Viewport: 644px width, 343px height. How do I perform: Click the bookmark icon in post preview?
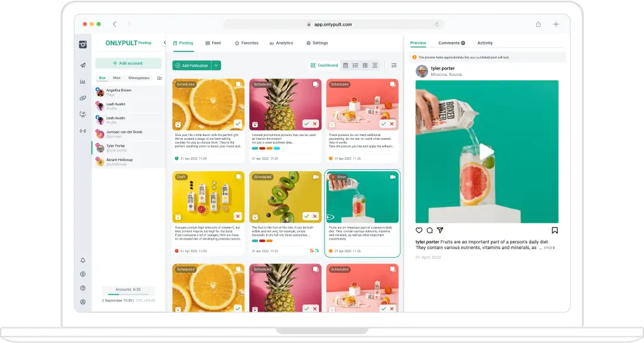click(x=554, y=230)
